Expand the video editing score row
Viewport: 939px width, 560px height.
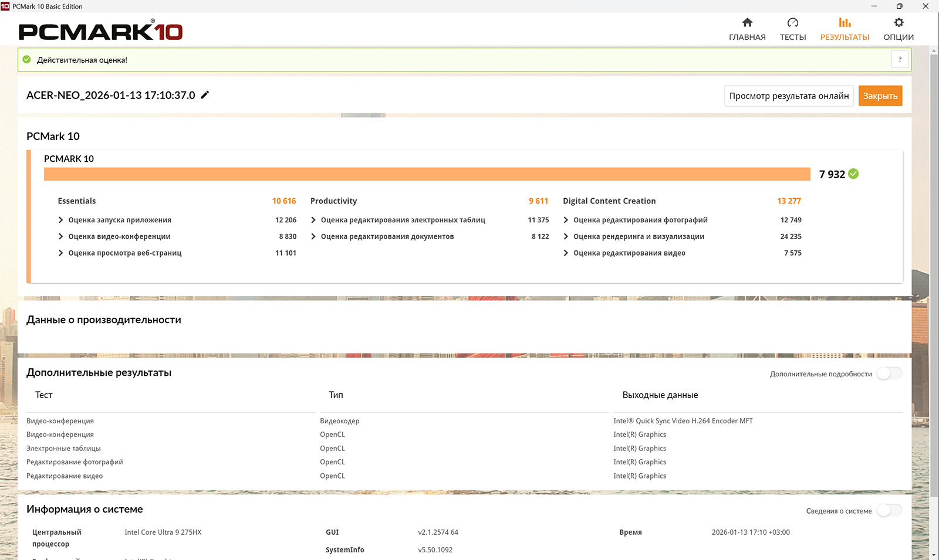566,253
